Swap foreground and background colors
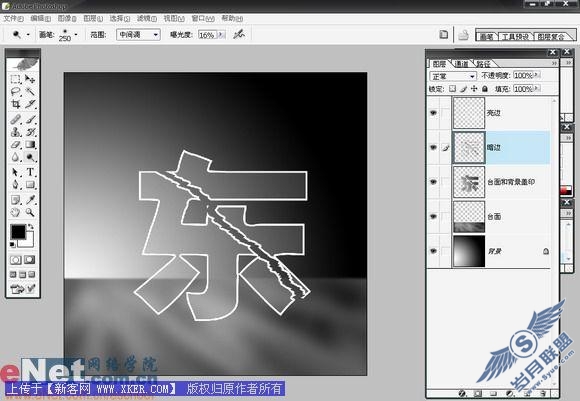580x401 pixels. tap(31, 226)
